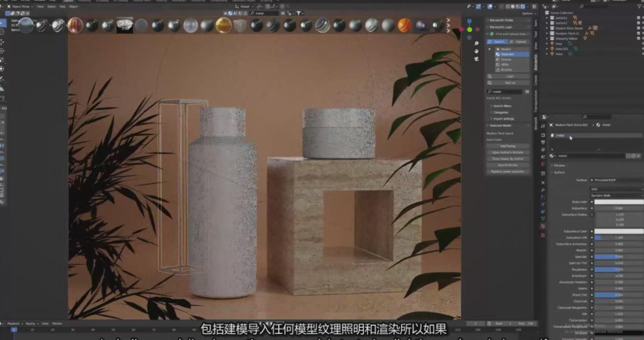
Task: Expand the Import settings section
Action: pyautogui.click(x=502, y=118)
